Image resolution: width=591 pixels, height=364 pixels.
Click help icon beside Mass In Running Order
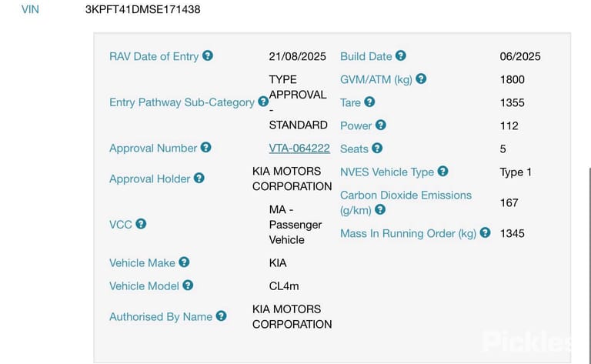(485, 232)
